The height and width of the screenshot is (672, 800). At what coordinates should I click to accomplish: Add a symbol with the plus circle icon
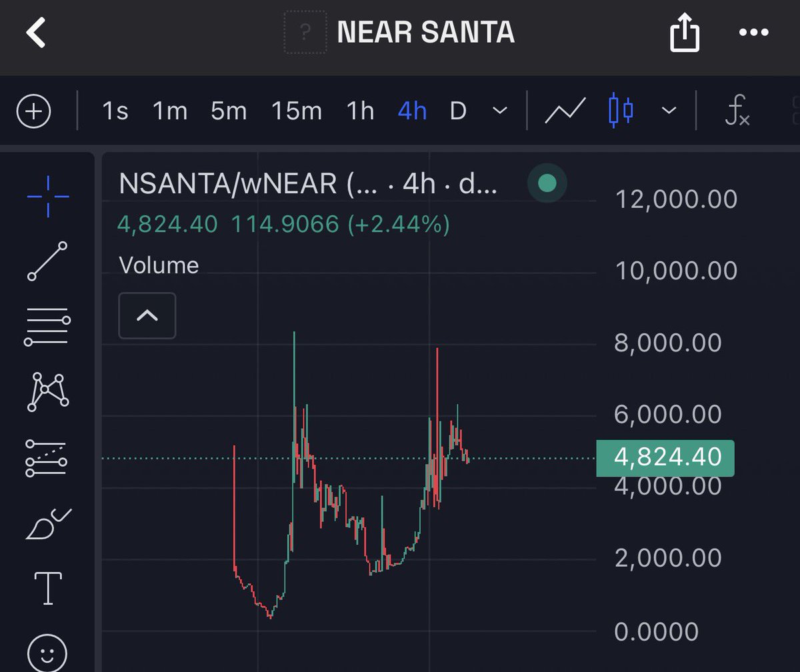pyautogui.click(x=33, y=111)
